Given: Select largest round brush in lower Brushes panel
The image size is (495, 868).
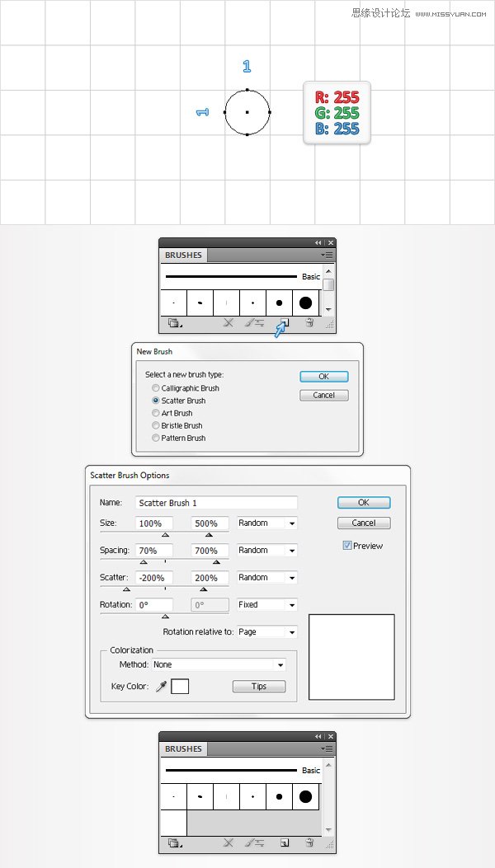Looking at the screenshot, I should tap(305, 796).
